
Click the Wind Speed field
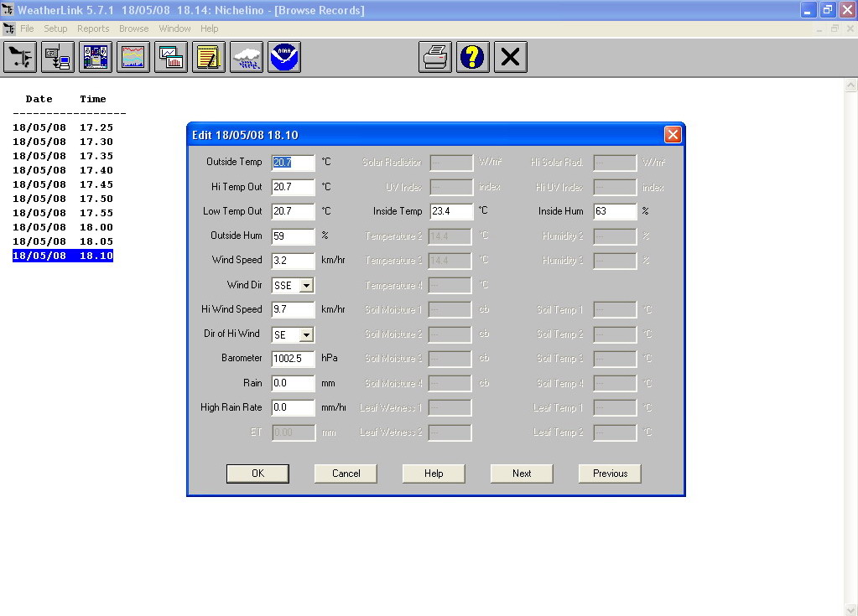click(294, 260)
